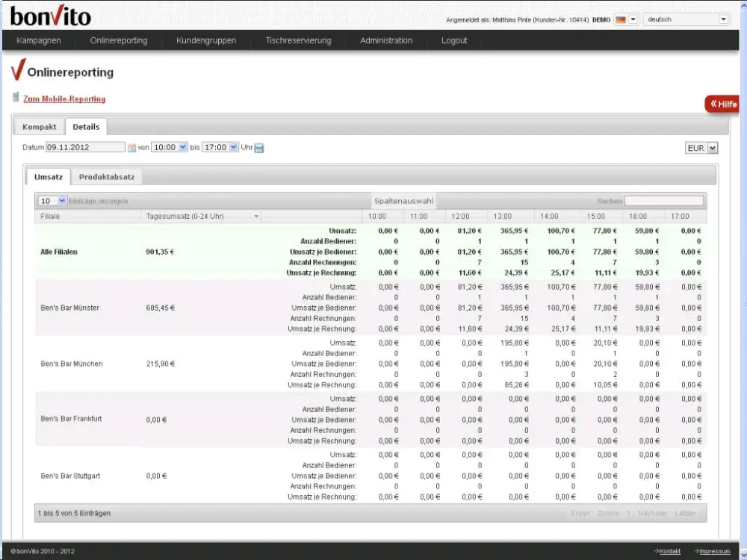This screenshot has width=747, height=560.
Task: Click the German flag icon
Action: pos(620,19)
